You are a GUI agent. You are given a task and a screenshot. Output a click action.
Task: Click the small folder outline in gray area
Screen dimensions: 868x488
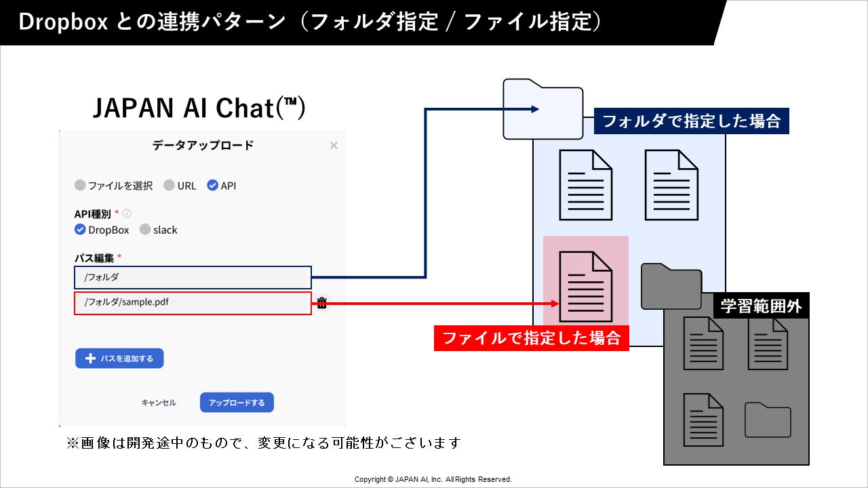(768, 420)
